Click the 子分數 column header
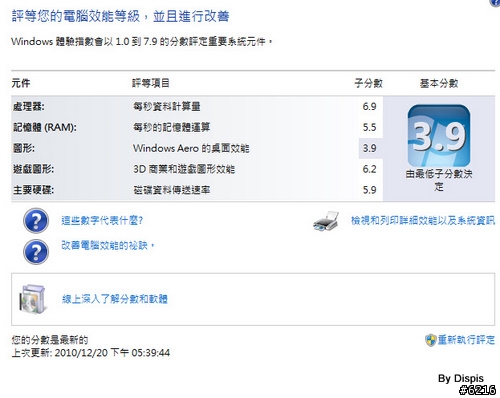The image size is (500, 398). (x=368, y=83)
